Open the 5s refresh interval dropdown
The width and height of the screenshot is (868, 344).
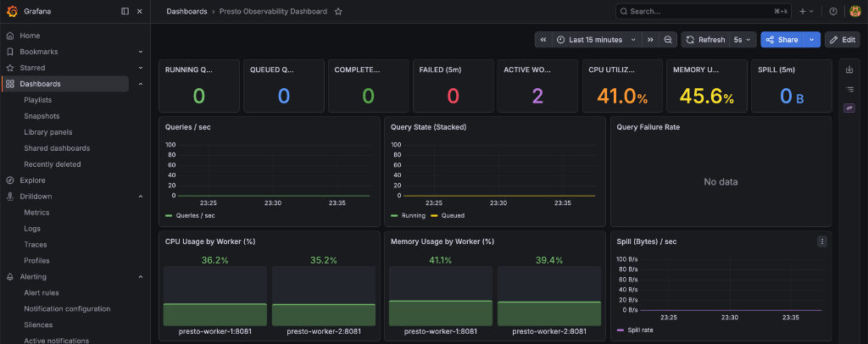(x=742, y=40)
